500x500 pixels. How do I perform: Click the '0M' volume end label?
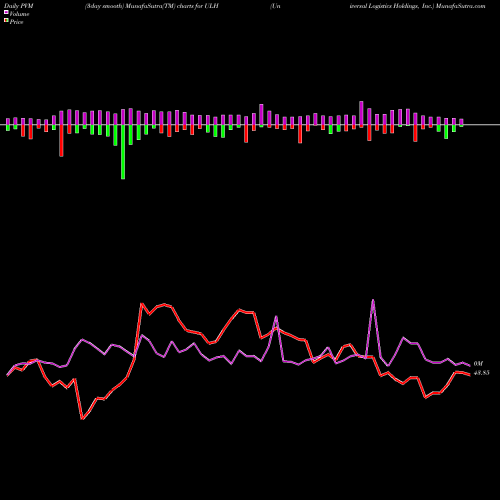pos(478,364)
